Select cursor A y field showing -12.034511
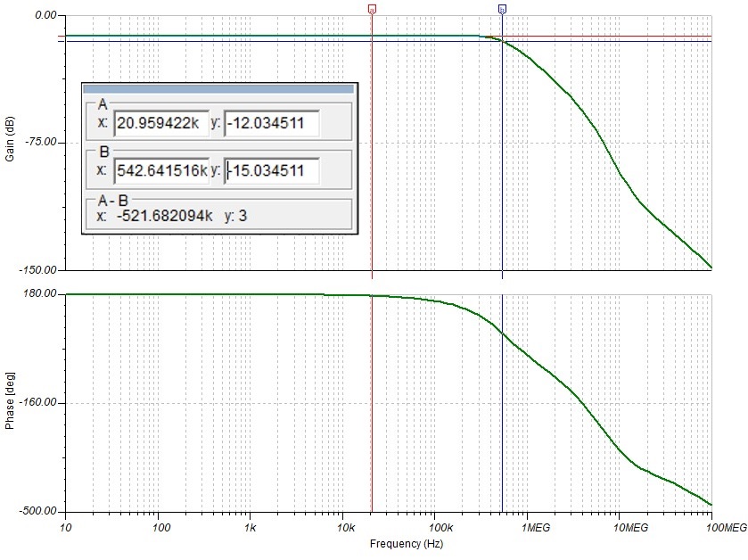 pos(271,123)
